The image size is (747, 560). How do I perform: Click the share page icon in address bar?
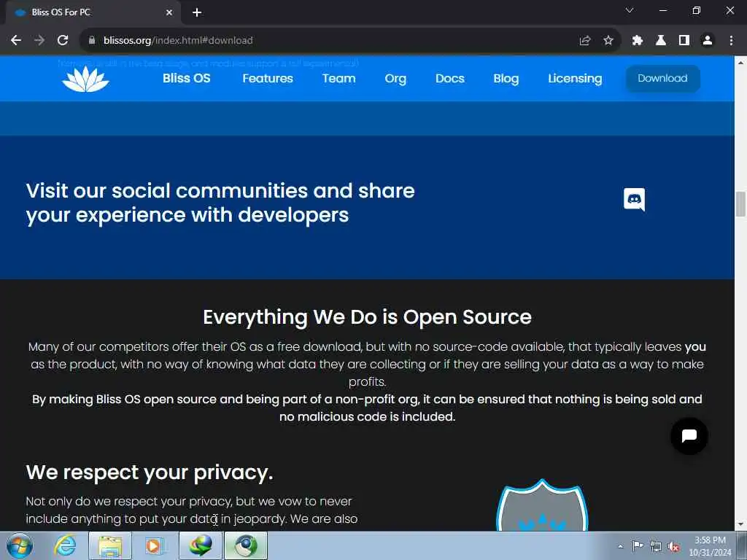pos(585,41)
